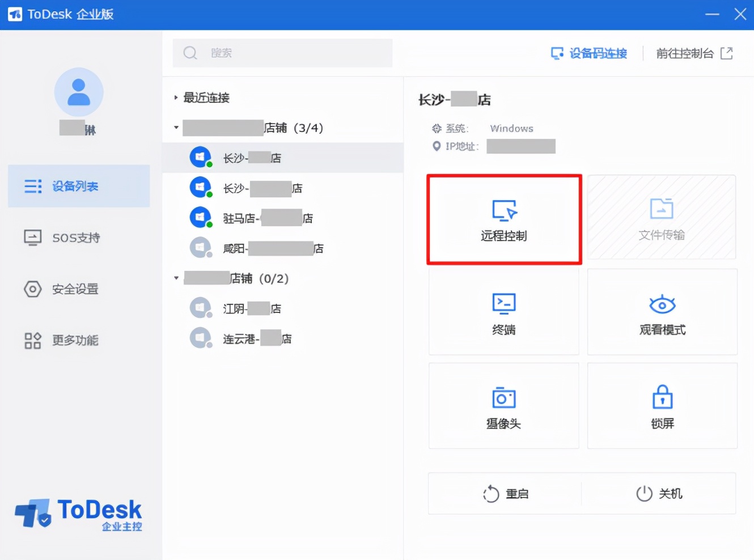The image size is (754, 560).
Task: Select the offline 连云港 device
Action: click(283, 338)
